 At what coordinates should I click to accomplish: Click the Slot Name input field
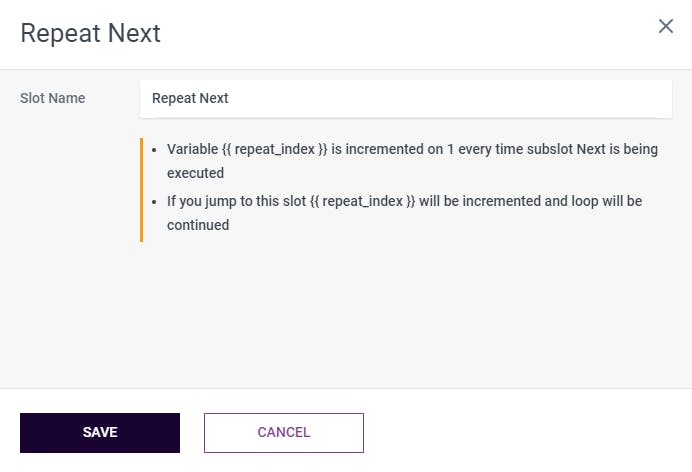[405, 99]
